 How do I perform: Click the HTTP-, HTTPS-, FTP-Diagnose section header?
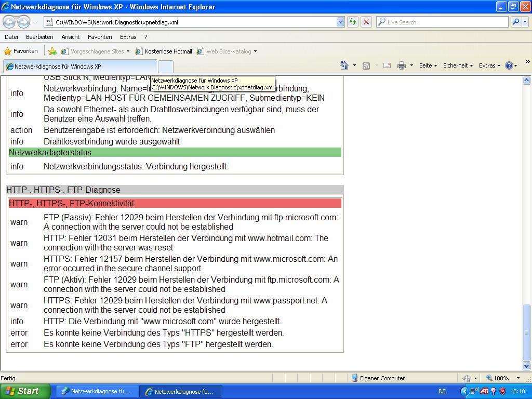(x=175, y=190)
